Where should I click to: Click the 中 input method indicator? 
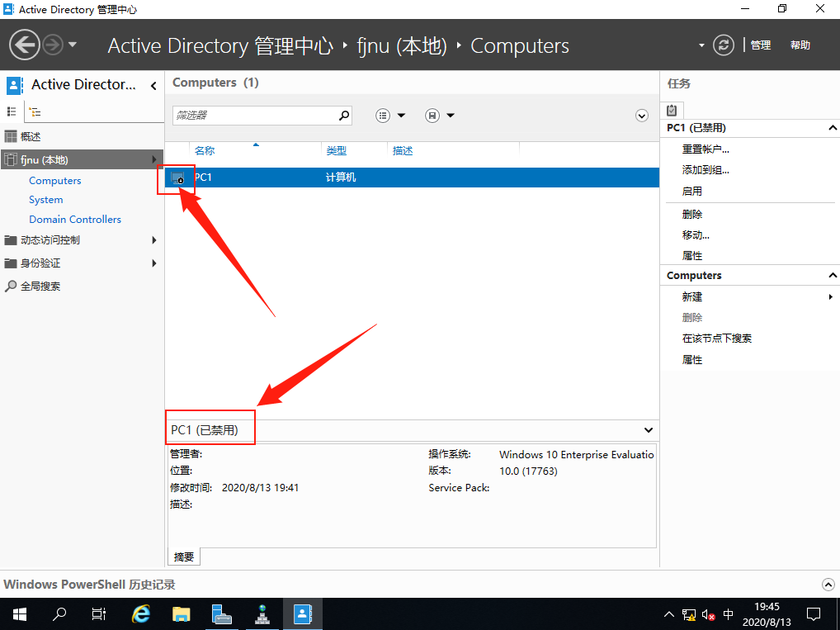[x=728, y=614]
